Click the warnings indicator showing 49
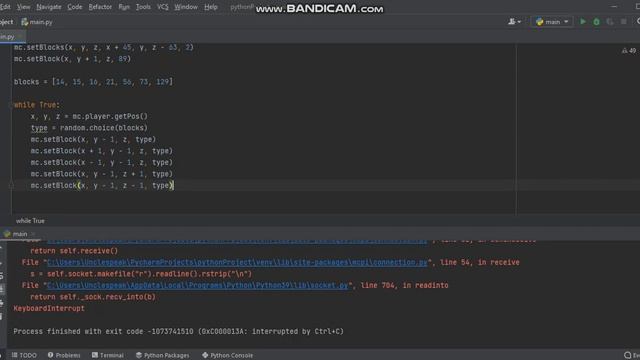The width and height of the screenshot is (640, 360). [629, 51]
